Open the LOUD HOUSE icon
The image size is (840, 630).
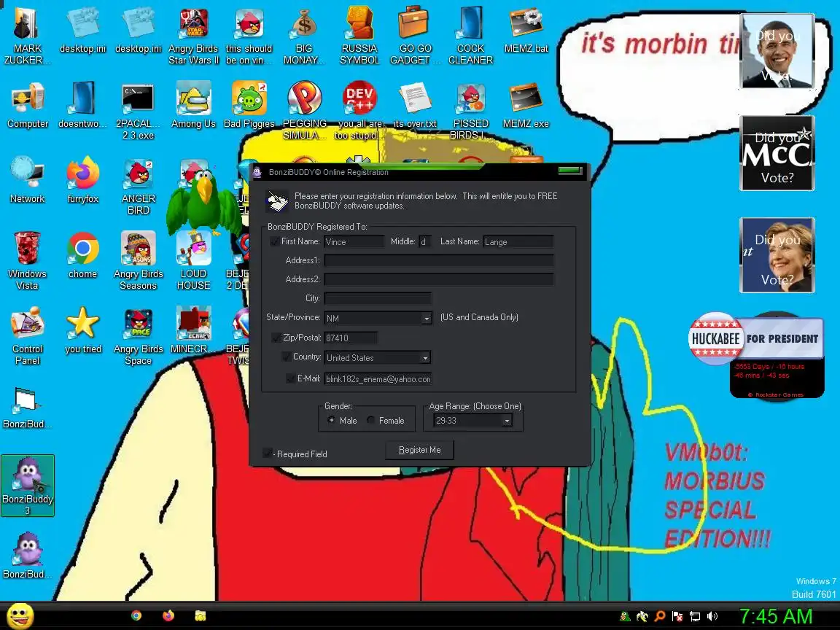click(x=193, y=261)
